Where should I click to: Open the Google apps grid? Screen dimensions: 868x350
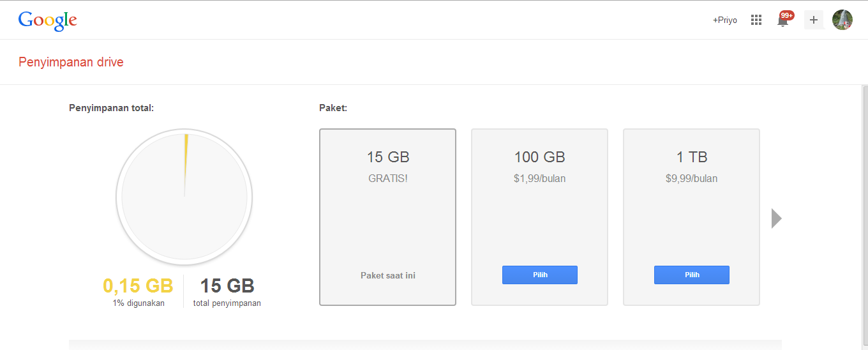pyautogui.click(x=756, y=20)
